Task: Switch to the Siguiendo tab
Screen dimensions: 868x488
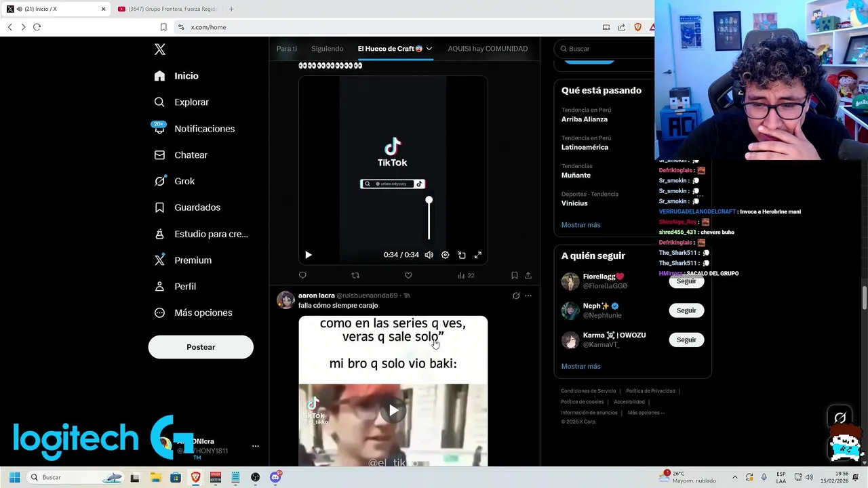Action: [x=327, y=49]
